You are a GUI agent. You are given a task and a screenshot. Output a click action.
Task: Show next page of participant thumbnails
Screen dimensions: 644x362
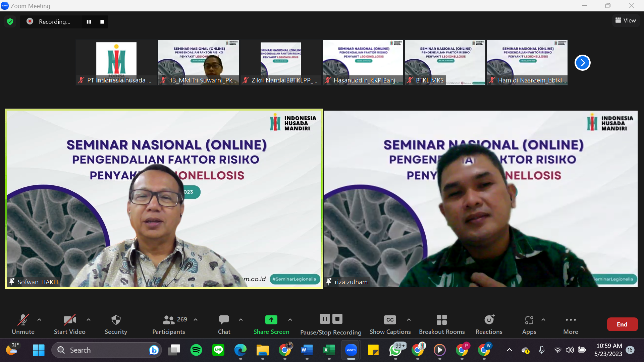pyautogui.click(x=582, y=63)
